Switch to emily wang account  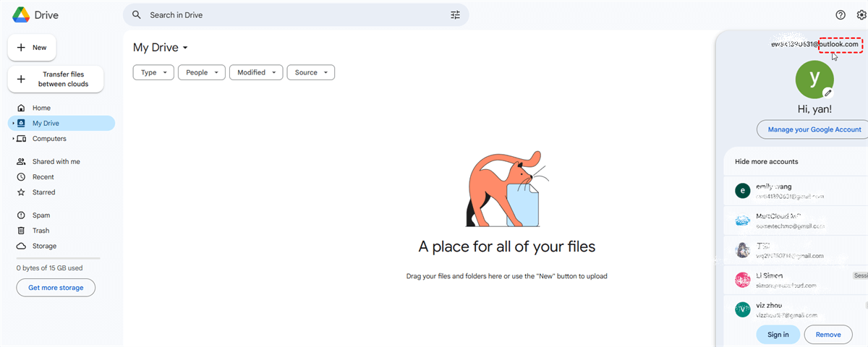pyautogui.click(x=796, y=190)
